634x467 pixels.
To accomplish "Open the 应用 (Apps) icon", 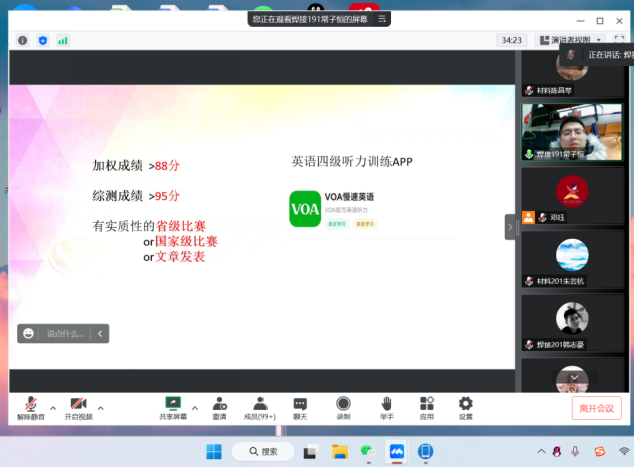I will [x=426, y=406].
